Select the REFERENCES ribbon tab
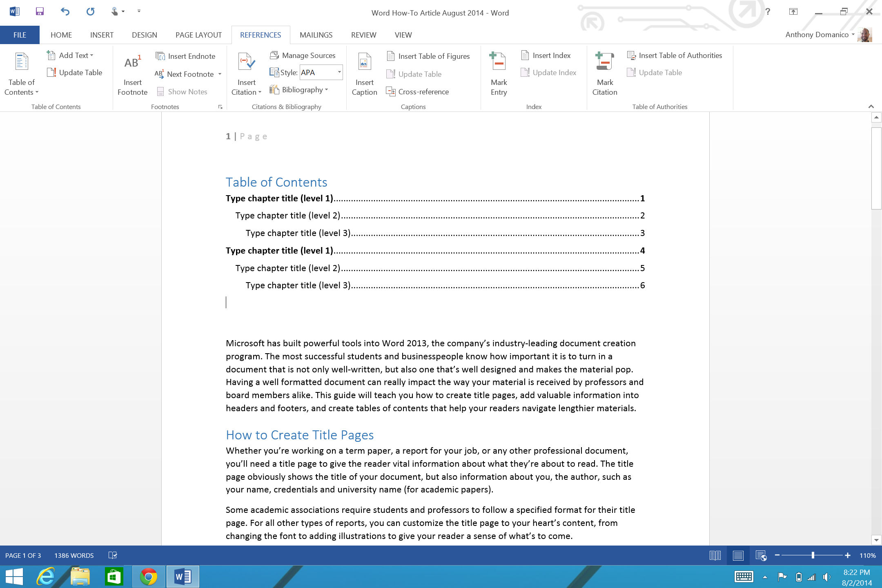The height and width of the screenshot is (588, 882). 261,35
